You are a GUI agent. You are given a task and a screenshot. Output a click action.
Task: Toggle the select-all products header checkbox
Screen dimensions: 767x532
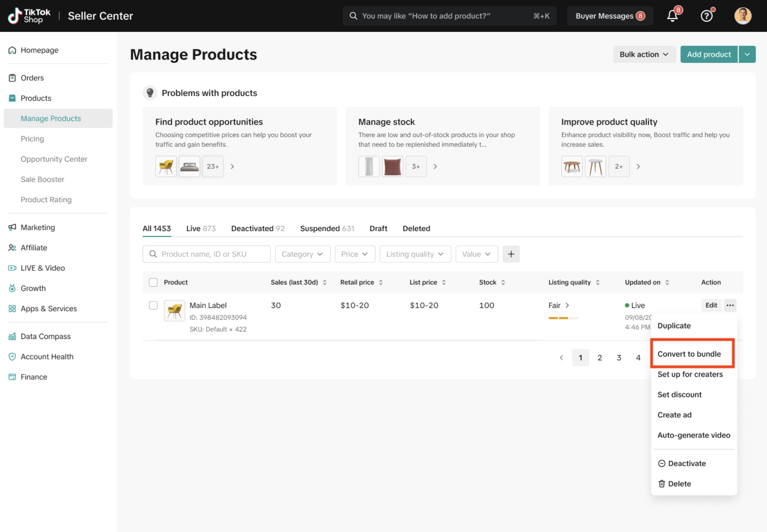(153, 282)
